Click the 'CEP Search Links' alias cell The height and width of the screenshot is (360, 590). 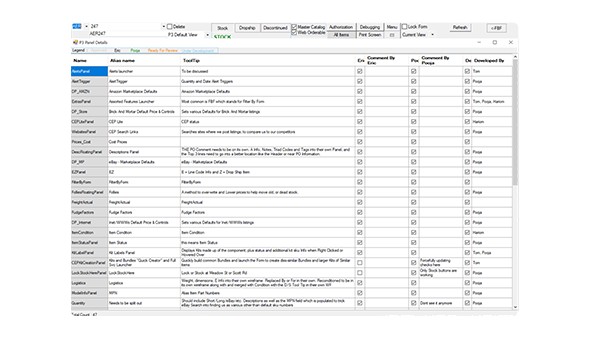pyautogui.click(x=144, y=132)
